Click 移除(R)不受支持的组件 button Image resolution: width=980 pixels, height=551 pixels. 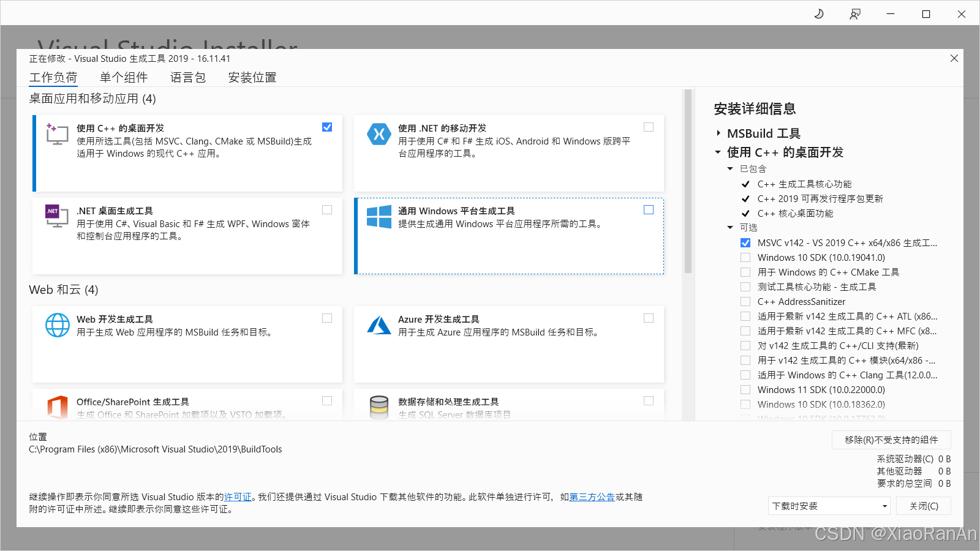click(891, 440)
